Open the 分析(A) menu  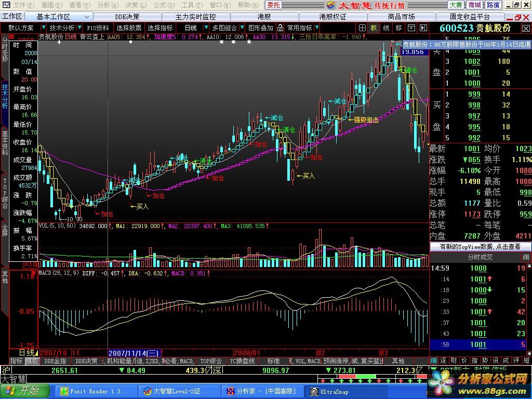coord(107,5)
